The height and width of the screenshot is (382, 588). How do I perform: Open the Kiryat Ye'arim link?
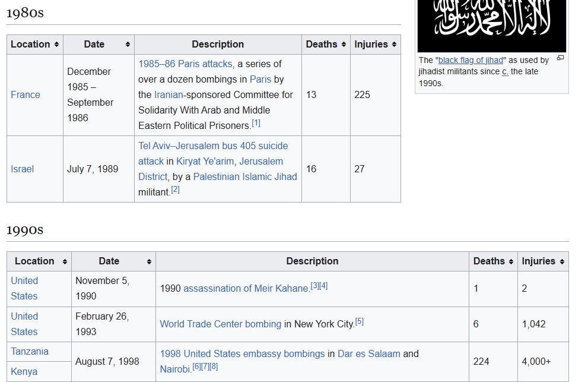[x=205, y=161]
